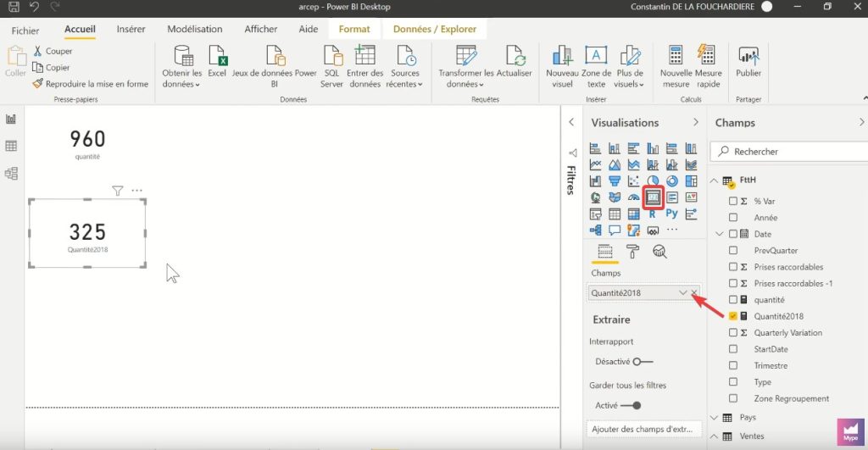Switch to the Data table view in sidebar
This screenshot has width=868, height=450.
pyautogui.click(x=11, y=146)
